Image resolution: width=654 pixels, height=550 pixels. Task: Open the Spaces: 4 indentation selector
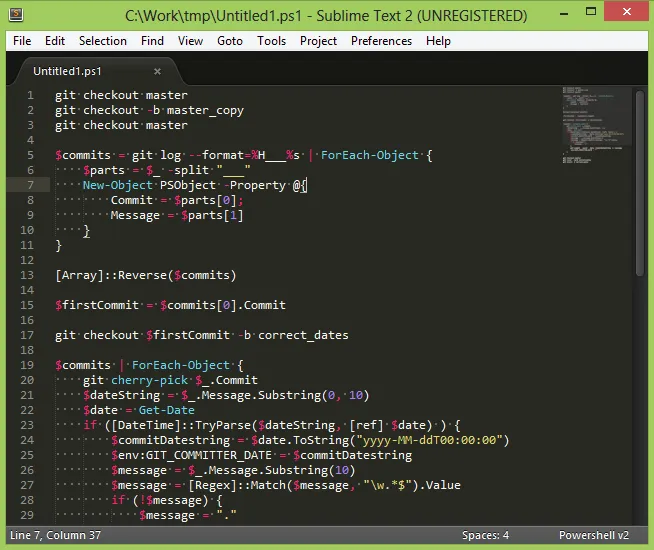(x=485, y=535)
